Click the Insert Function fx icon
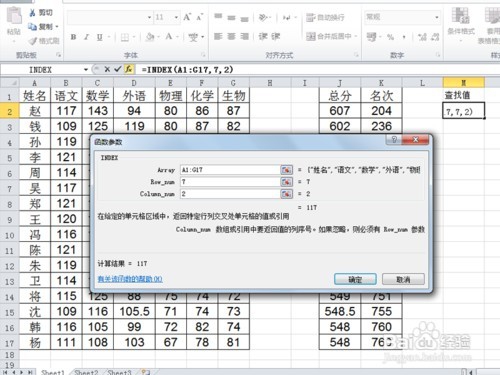Viewport: 500px width, 375px height. (129, 69)
